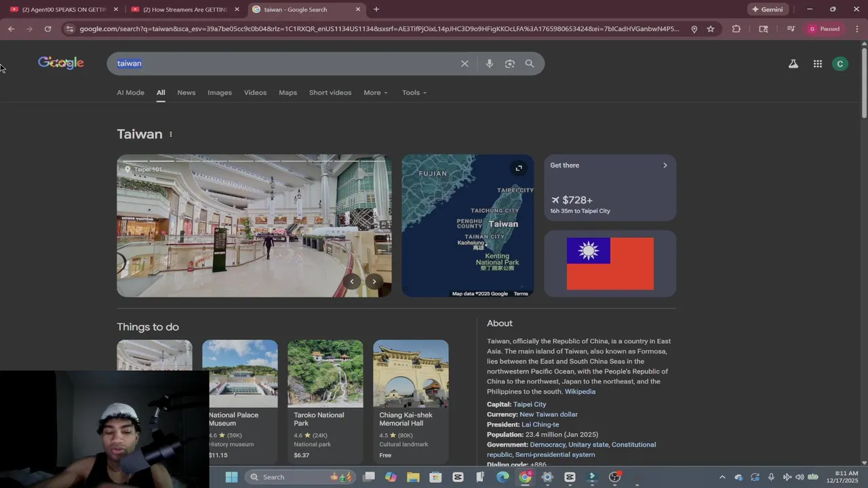Open the Google account avatar C
This screenshot has height=488, width=868.
click(x=840, y=64)
